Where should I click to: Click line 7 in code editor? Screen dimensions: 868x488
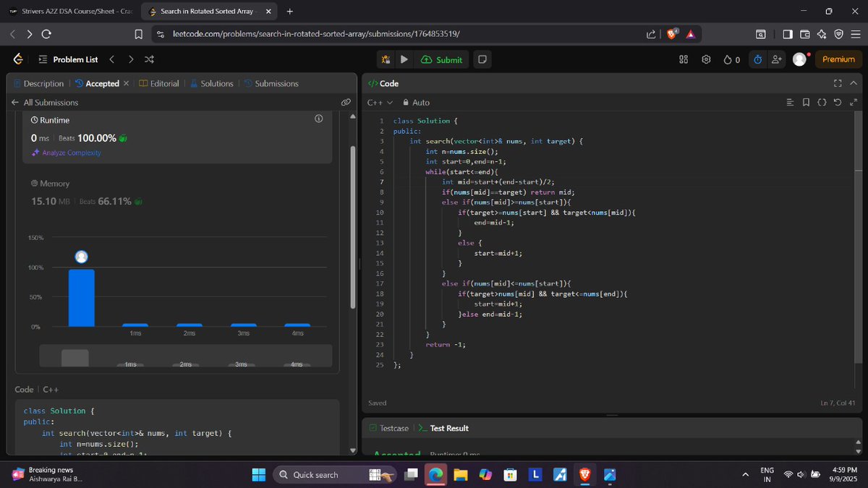point(498,182)
